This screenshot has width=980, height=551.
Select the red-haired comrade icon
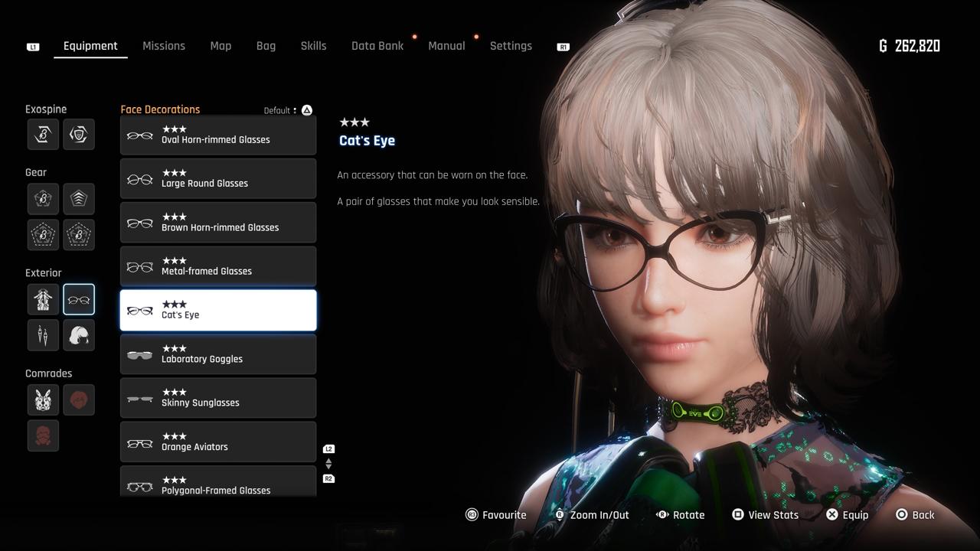(79, 399)
